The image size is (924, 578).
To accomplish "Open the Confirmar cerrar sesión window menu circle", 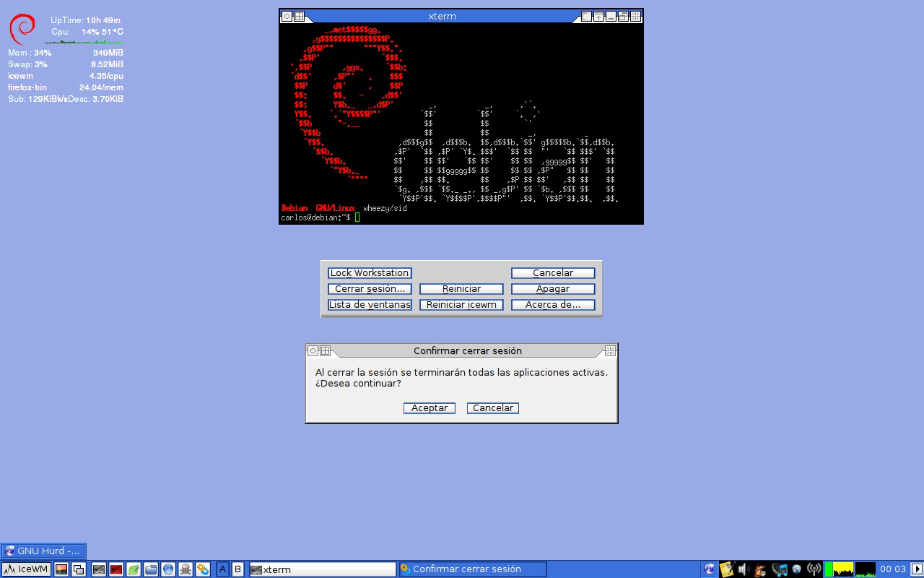I will pyautogui.click(x=313, y=350).
